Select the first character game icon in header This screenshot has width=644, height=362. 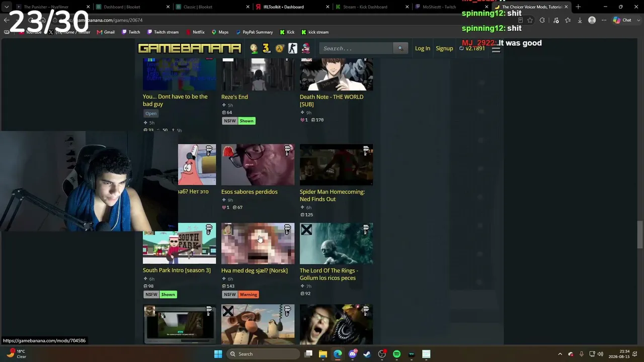point(254,48)
